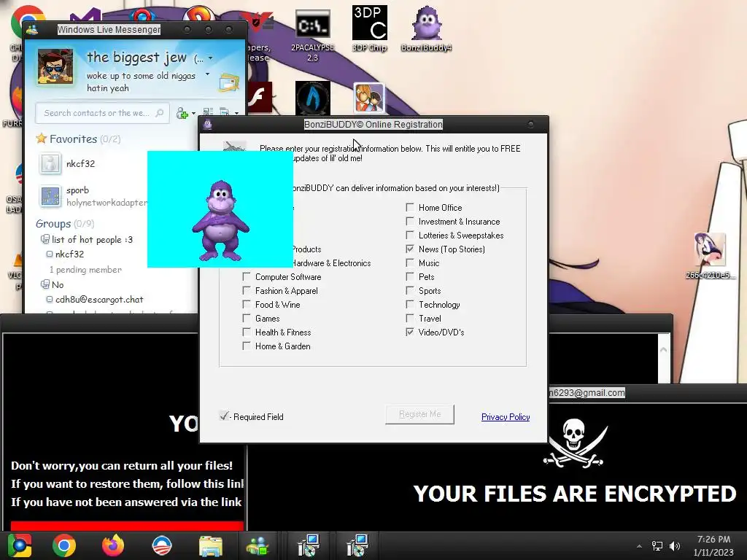Open the 2PACALYPSE 2.3 desktop shortcut
This screenshot has width=747, height=560.
pos(312,34)
